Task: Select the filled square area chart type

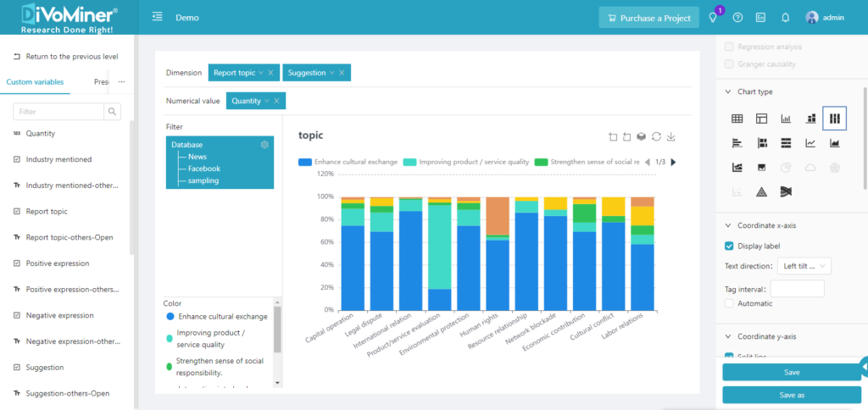Action: [x=762, y=167]
